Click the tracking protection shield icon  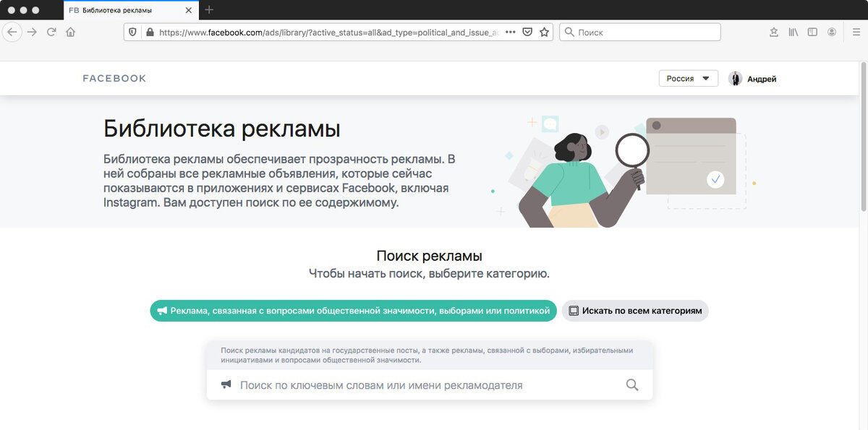coord(132,32)
